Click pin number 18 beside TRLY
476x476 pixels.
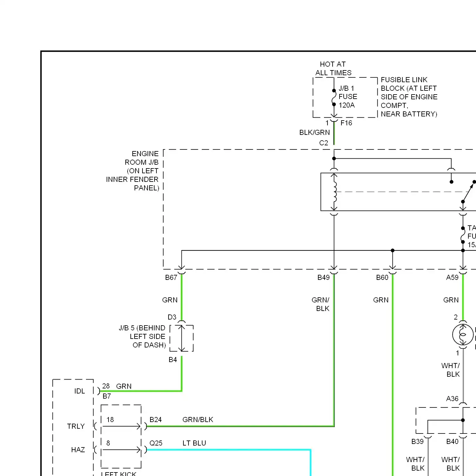click(x=110, y=420)
